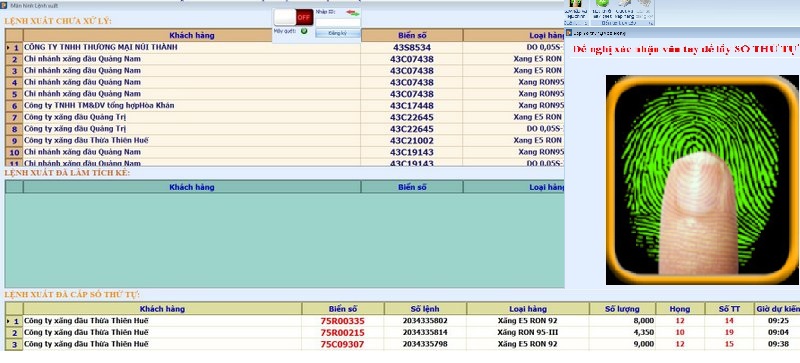This screenshot has width=800, height=363.
Task: Click plate number 43S8534
Action: point(412,47)
